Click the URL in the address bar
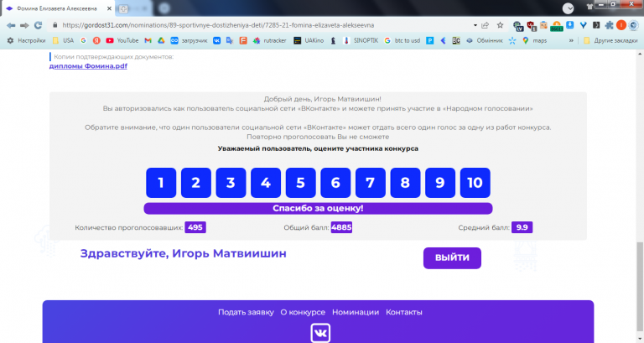The image size is (644, 343). 218,25
